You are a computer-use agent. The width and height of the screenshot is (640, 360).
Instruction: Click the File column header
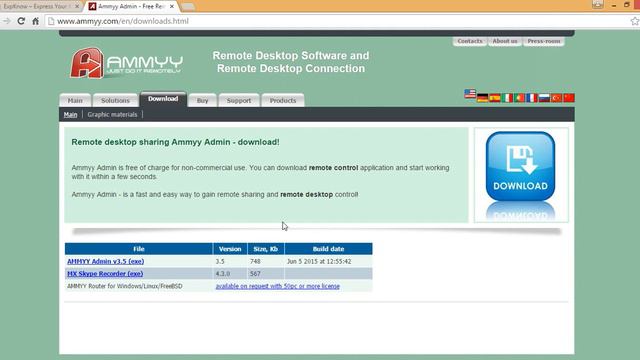tap(139, 249)
